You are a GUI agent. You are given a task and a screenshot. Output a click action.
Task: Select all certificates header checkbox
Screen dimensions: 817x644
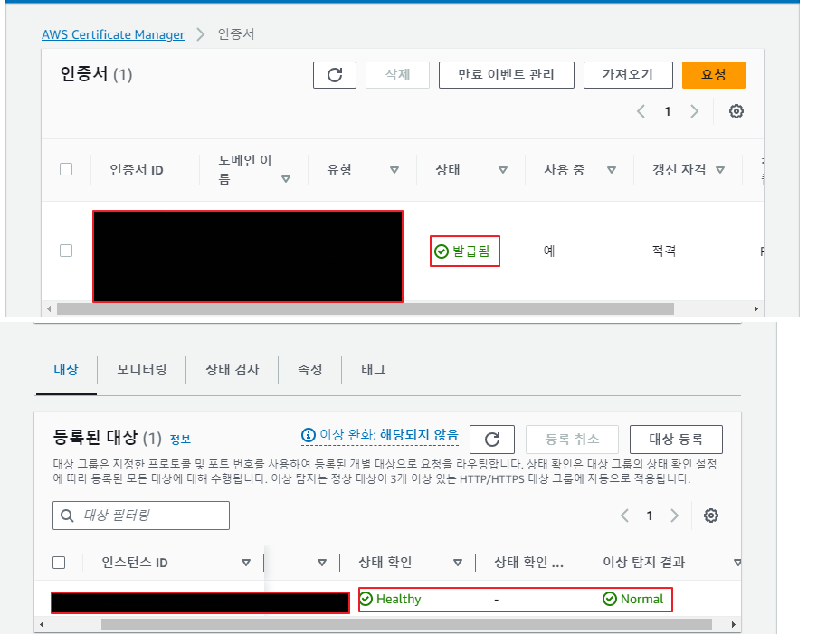(66, 169)
